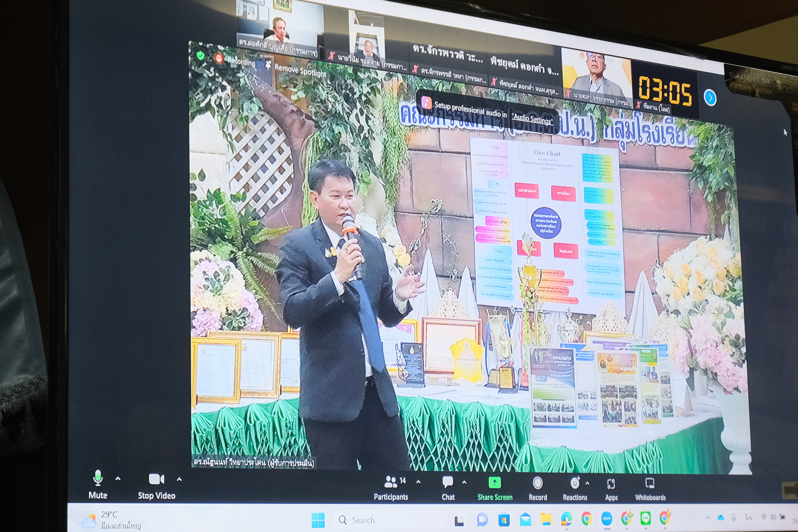Viewport: 798px width, 532px height.
Task: Open Google Chrome from taskbar
Action: pos(587,518)
